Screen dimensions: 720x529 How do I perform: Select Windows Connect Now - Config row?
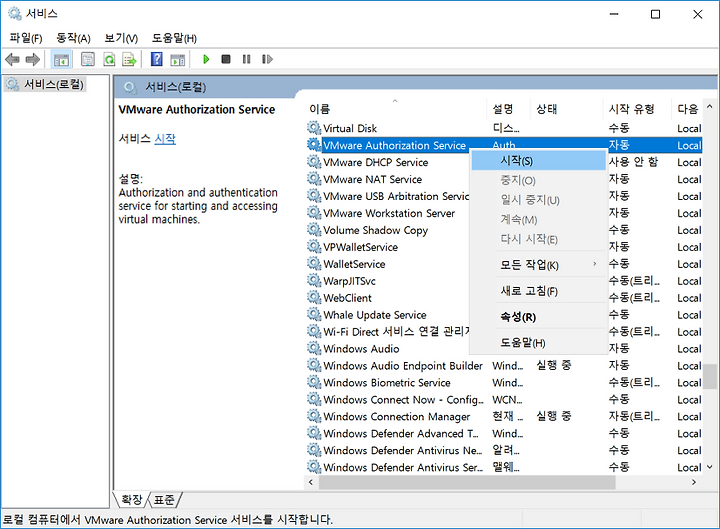(504, 400)
